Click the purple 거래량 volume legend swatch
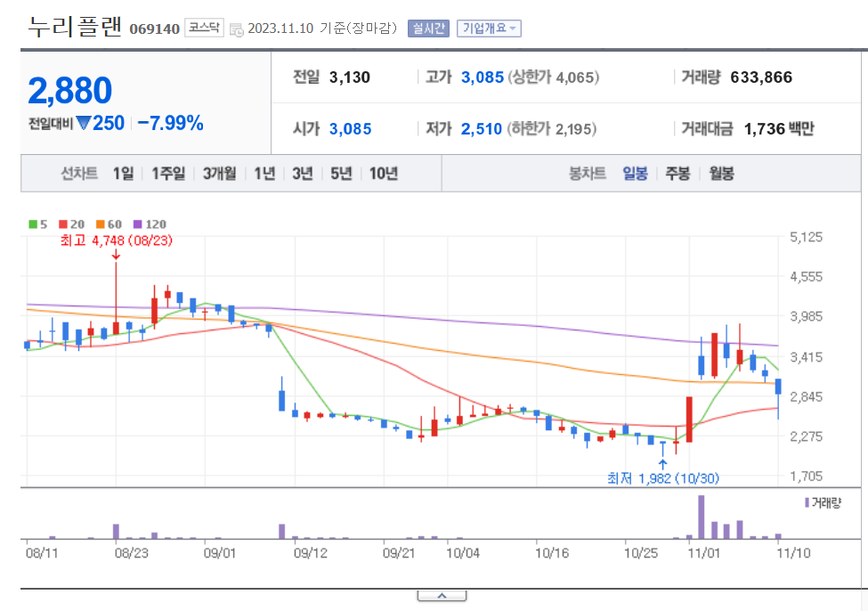 pos(807,502)
